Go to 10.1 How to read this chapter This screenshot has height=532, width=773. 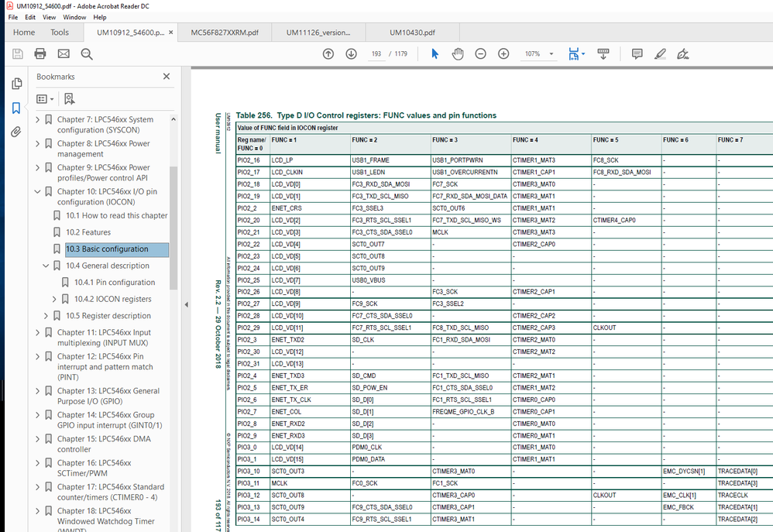tap(117, 215)
